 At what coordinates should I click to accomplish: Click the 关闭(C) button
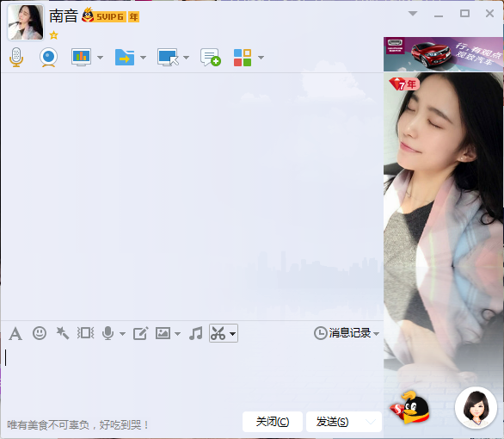(x=273, y=422)
